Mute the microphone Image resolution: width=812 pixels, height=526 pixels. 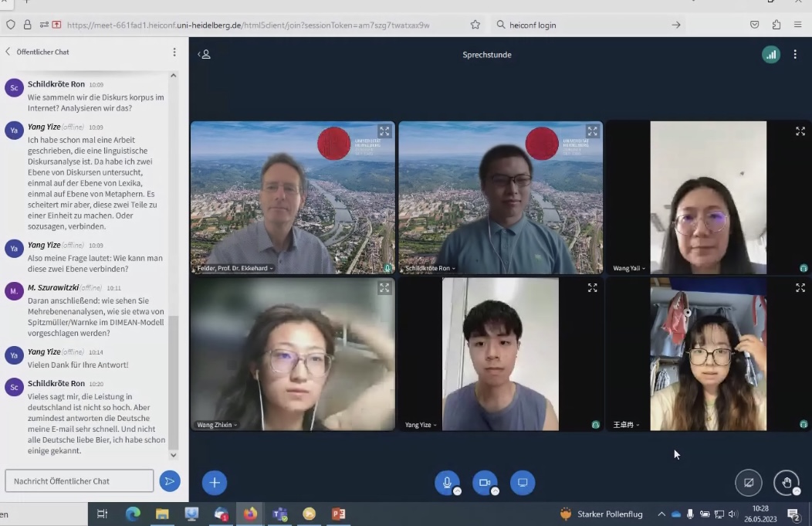coord(447,483)
